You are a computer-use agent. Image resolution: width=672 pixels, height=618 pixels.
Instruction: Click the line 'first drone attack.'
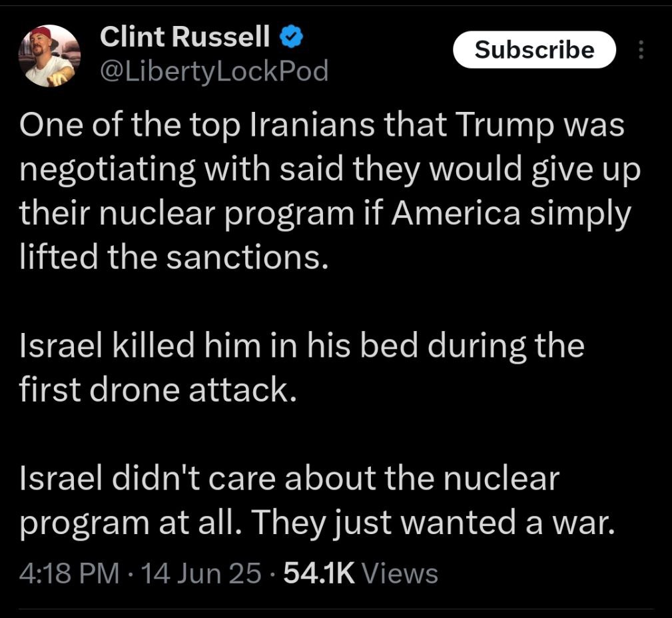click(x=158, y=390)
